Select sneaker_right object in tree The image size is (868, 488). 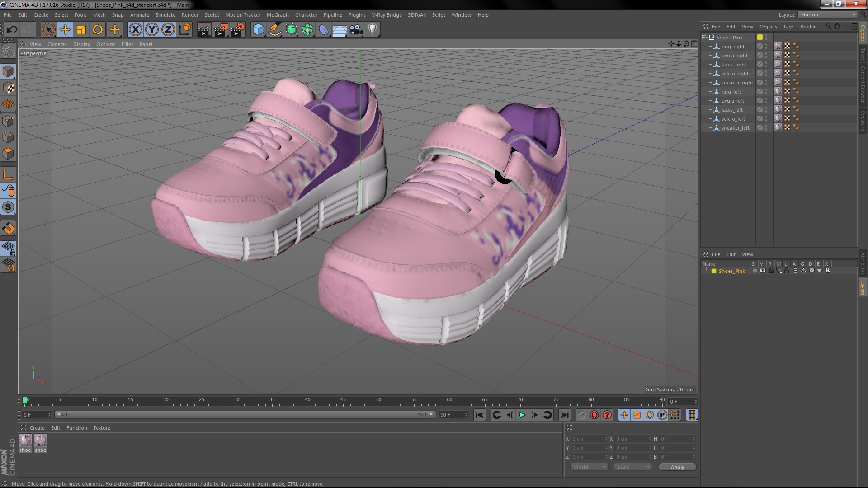pyautogui.click(x=737, y=83)
